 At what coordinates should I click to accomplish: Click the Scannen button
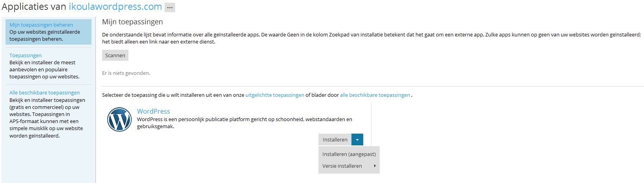115,55
